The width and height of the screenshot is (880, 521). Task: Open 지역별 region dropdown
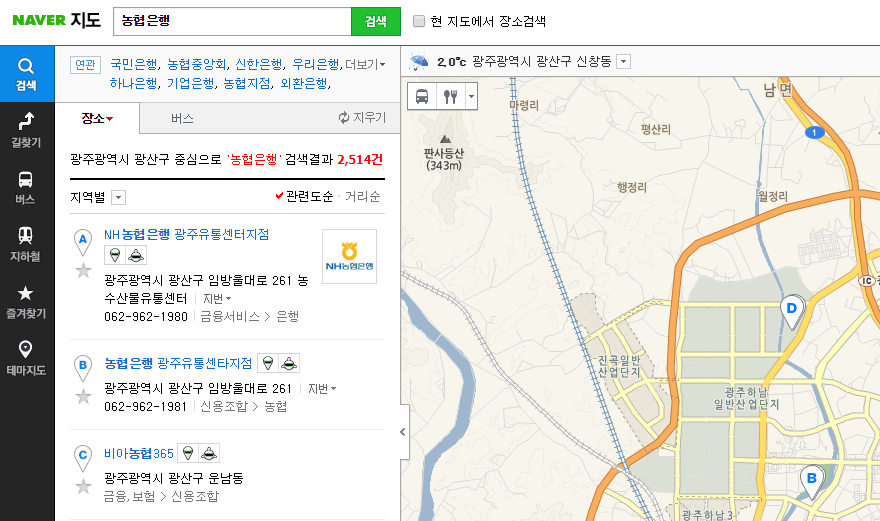coord(118,198)
